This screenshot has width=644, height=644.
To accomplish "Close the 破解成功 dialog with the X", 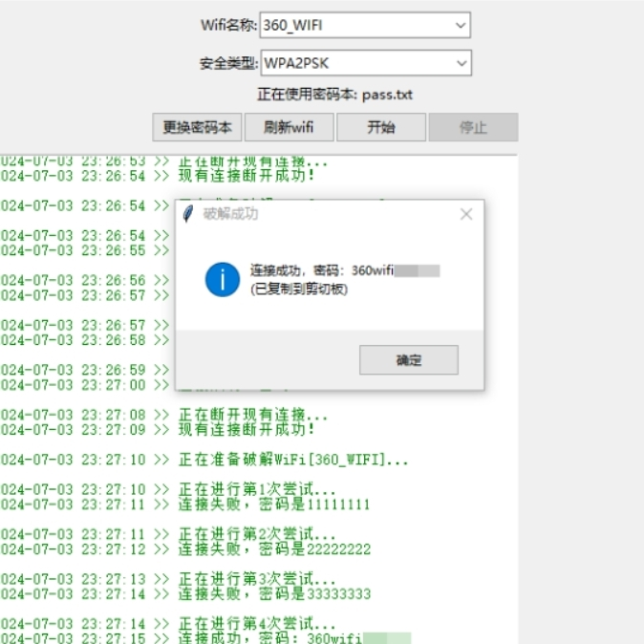I will click(x=466, y=214).
